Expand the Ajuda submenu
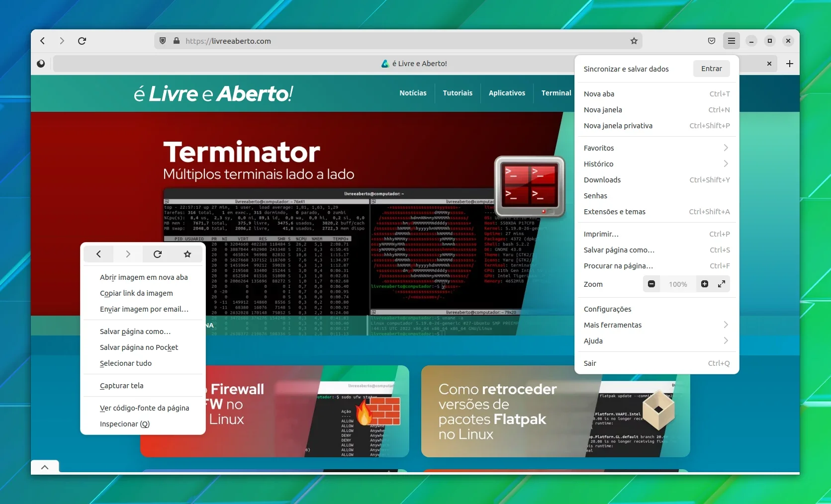Image resolution: width=831 pixels, height=504 pixels. click(656, 340)
